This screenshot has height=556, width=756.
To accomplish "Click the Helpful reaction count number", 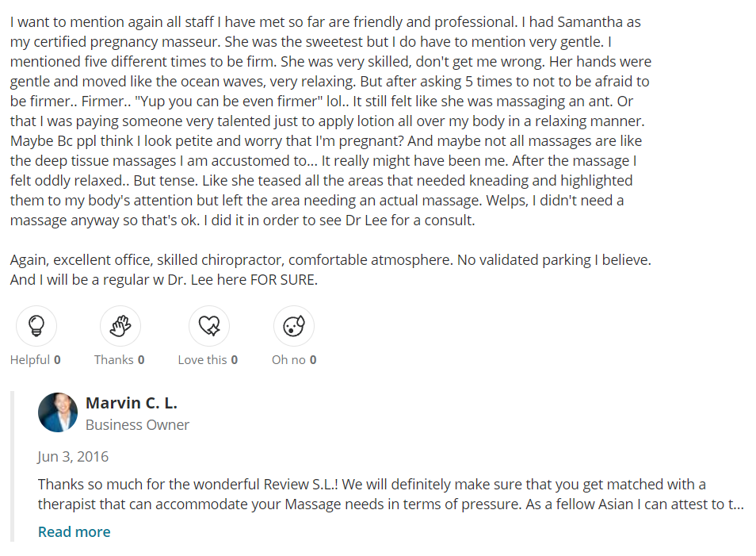I will pos(57,360).
